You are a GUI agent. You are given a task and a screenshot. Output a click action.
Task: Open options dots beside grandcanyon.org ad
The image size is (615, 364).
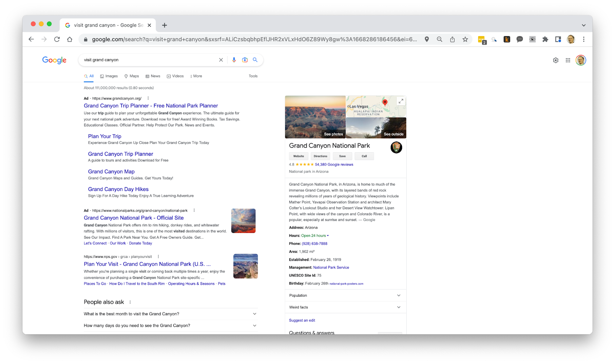(148, 98)
